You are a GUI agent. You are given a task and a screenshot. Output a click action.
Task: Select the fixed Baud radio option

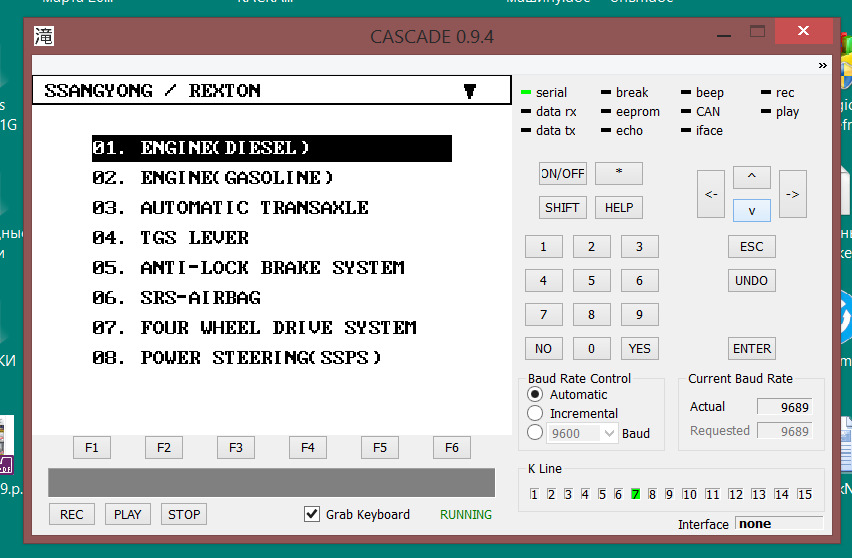click(535, 432)
